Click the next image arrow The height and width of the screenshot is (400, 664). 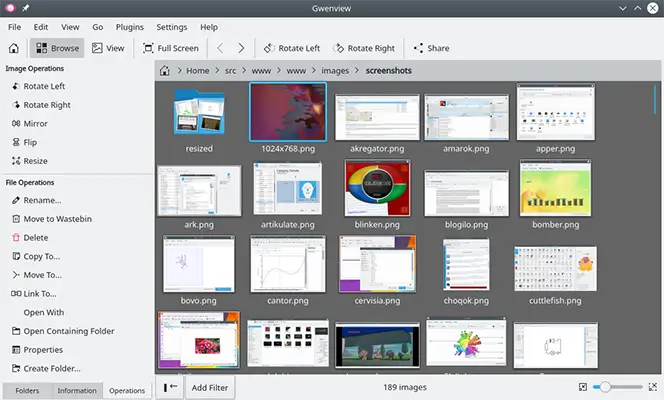(243, 48)
